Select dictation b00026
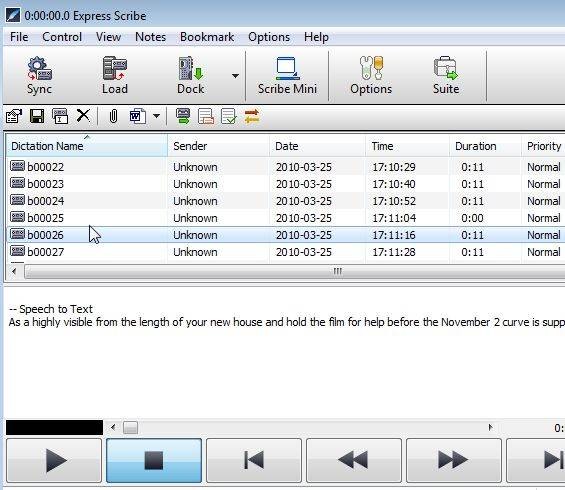Image resolution: width=565 pixels, height=490 pixels. [x=285, y=235]
